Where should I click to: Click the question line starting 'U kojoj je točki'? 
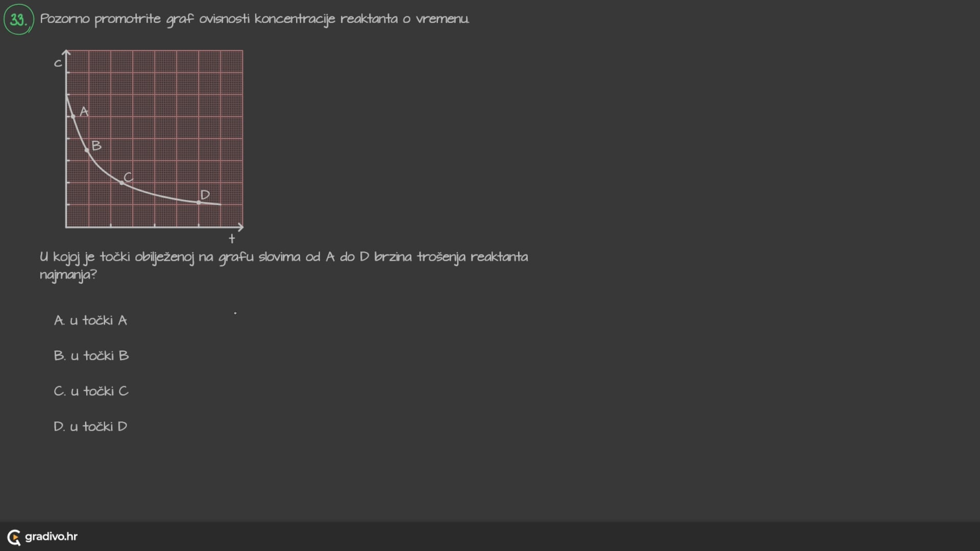coord(284,257)
